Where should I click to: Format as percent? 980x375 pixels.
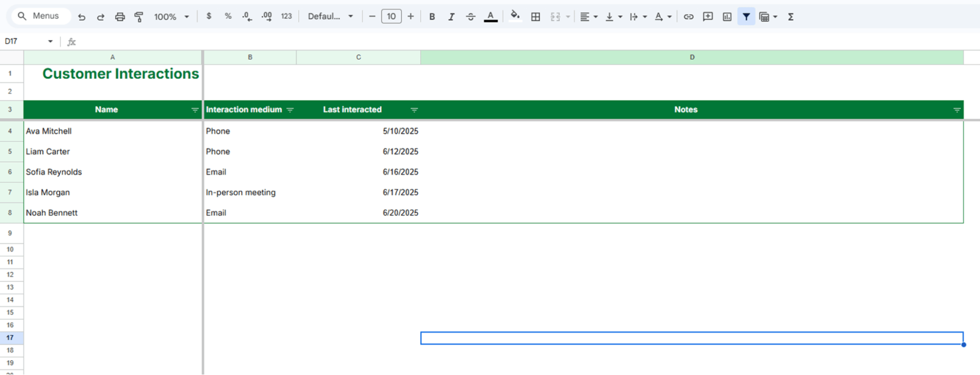point(228,16)
